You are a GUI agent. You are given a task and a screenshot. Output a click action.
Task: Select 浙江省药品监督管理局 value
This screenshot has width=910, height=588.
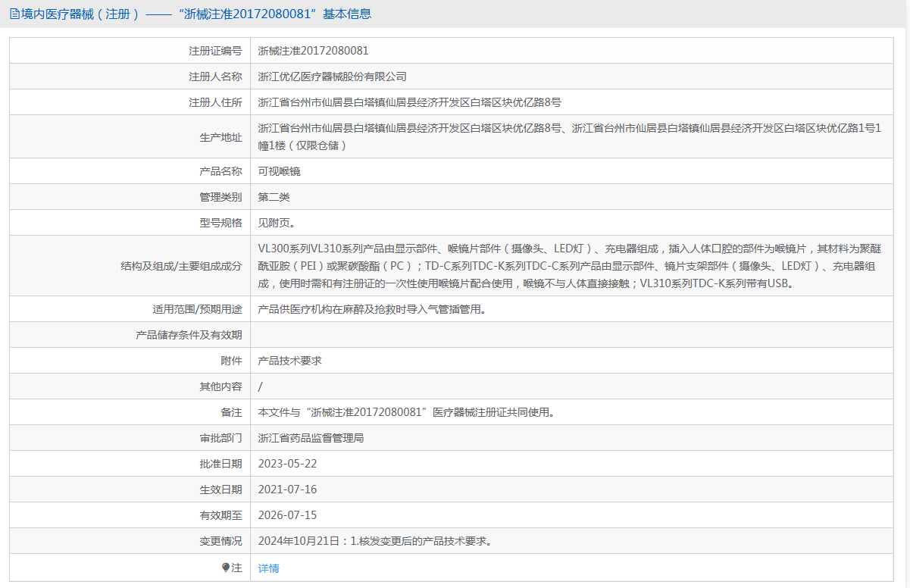[311, 438]
